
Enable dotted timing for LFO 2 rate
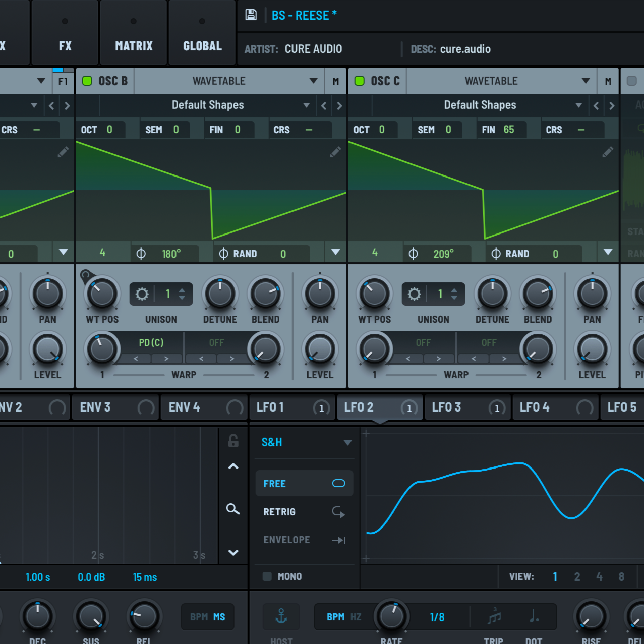click(x=533, y=616)
